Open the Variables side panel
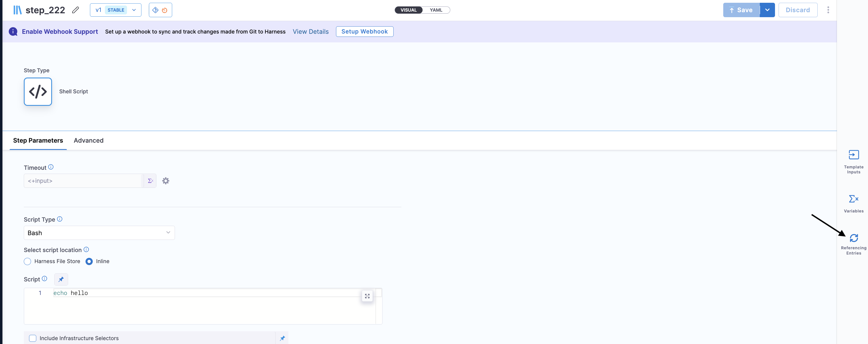 click(853, 203)
